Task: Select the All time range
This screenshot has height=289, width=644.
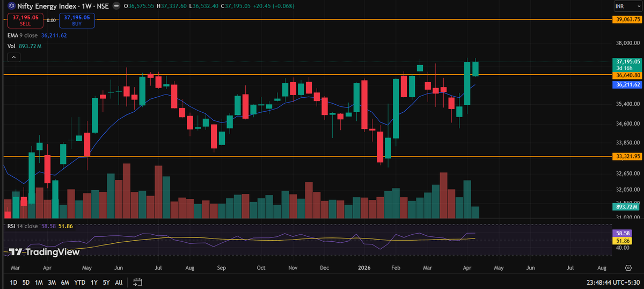Action: (x=119, y=282)
